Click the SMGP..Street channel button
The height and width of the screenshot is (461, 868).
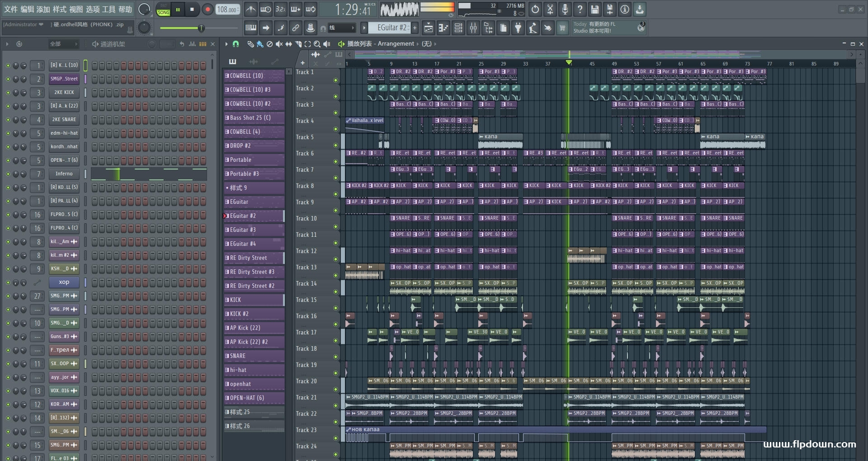[64, 79]
